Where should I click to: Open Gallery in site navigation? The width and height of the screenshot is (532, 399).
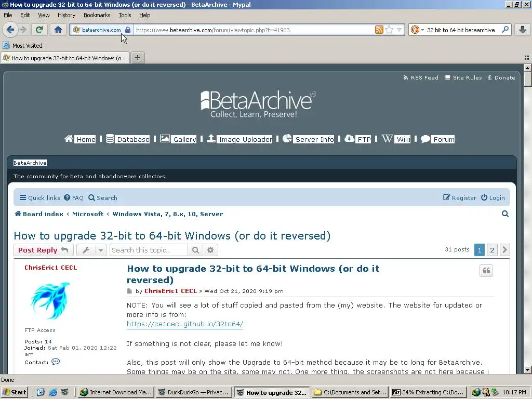click(x=178, y=139)
